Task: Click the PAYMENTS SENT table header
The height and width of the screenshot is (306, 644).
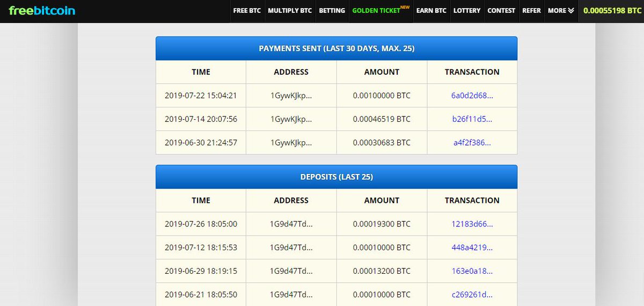Action: pos(336,48)
